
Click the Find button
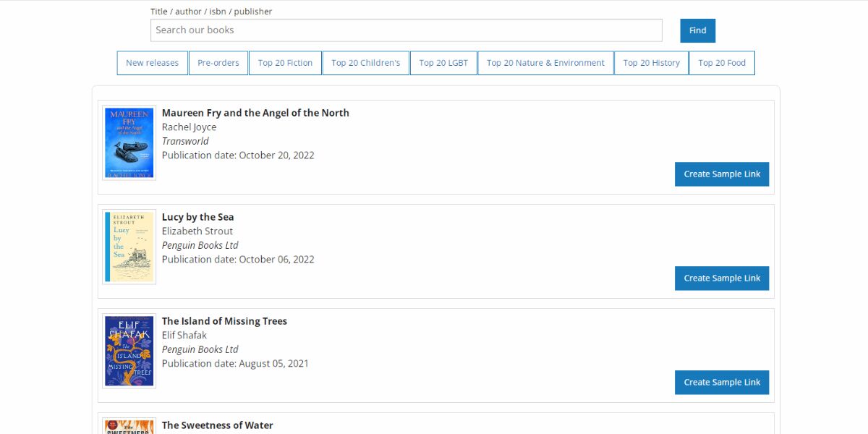point(697,30)
